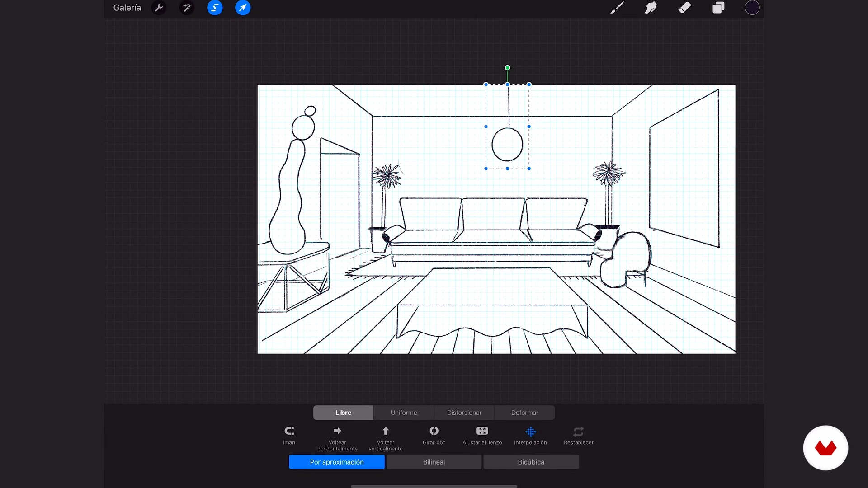The image size is (868, 488).
Task: Switch to Libre transform mode
Action: pyautogui.click(x=344, y=413)
